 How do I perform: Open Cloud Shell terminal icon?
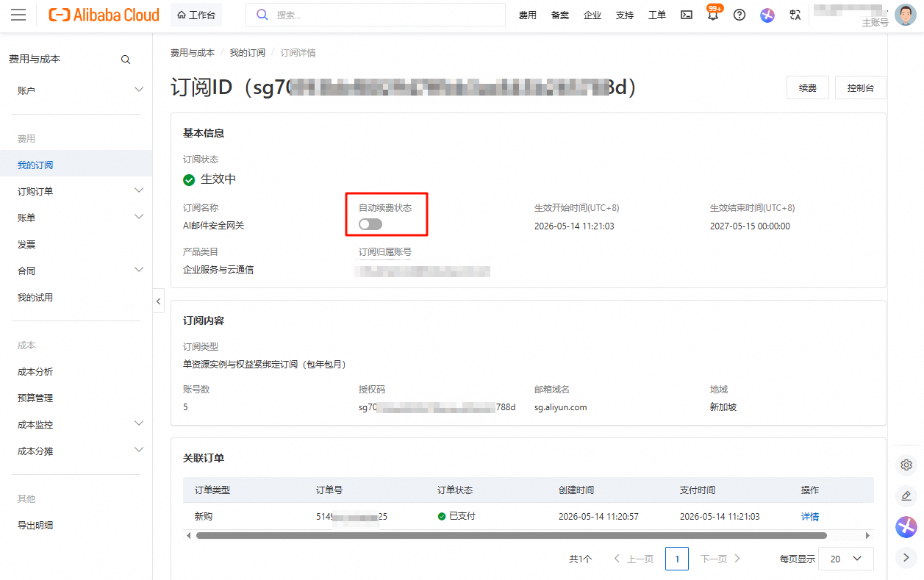[687, 15]
